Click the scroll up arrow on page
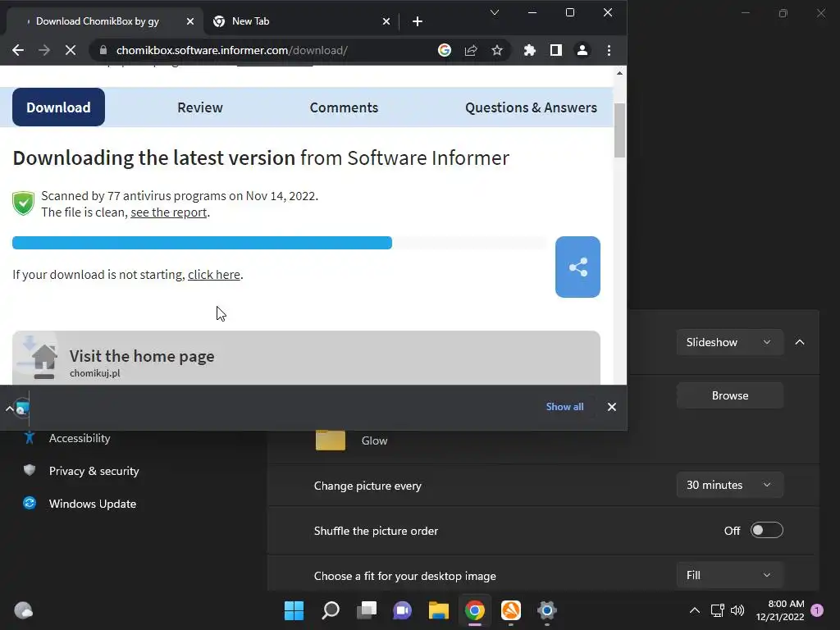Viewport: 840px width, 630px height. pos(620,73)
